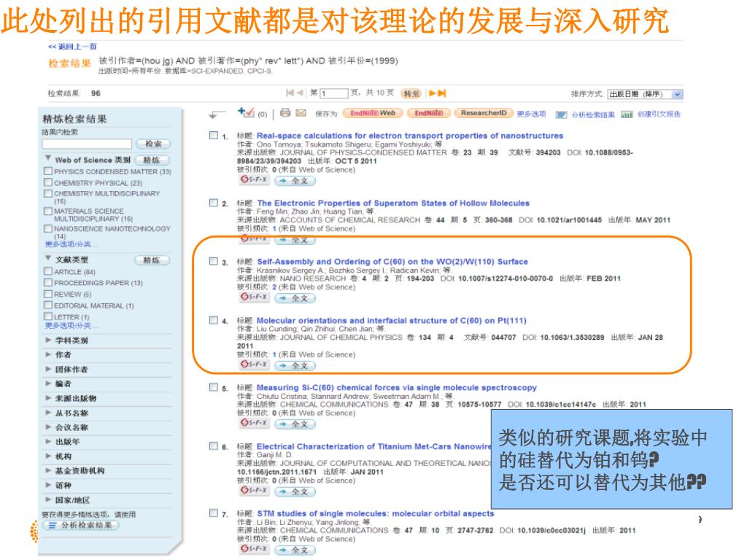Open full text for STM studies record
747x560 pixels.
(295, 550)
